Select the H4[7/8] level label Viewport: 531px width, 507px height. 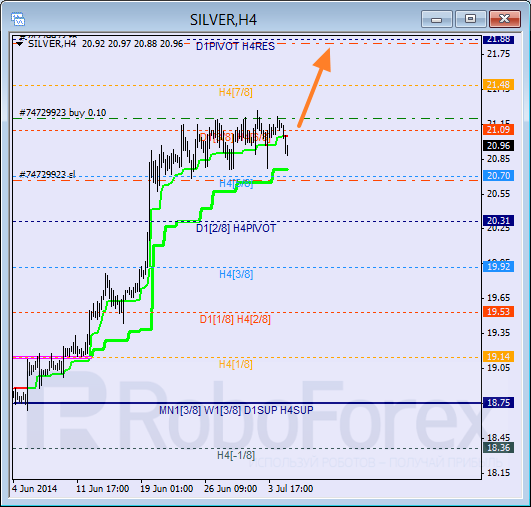click(236, 92)
